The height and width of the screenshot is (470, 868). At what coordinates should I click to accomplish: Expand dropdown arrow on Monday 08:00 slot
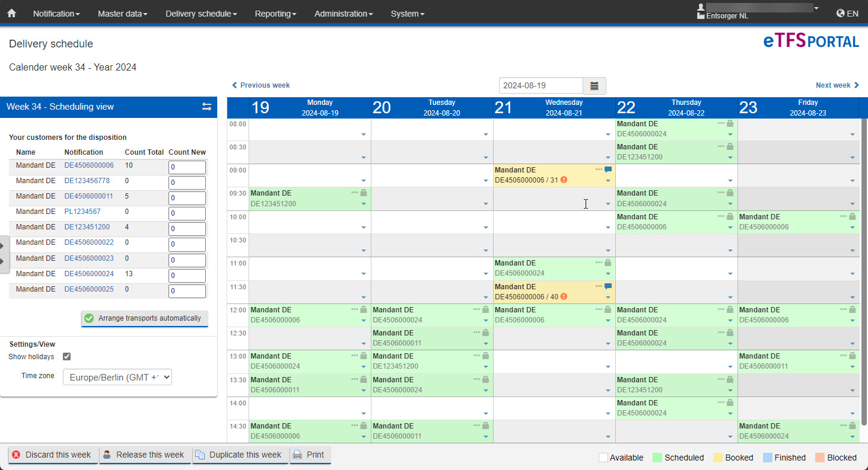(364, 135)
